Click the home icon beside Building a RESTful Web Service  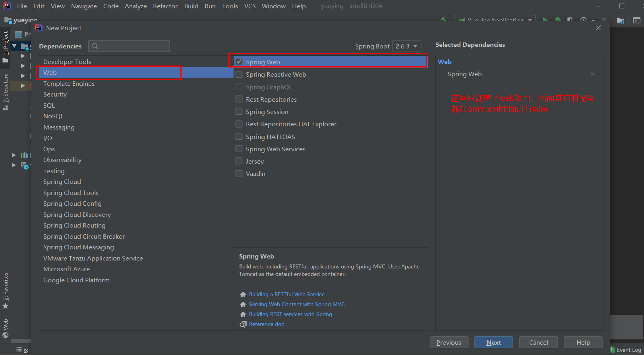tap(243, 295)
